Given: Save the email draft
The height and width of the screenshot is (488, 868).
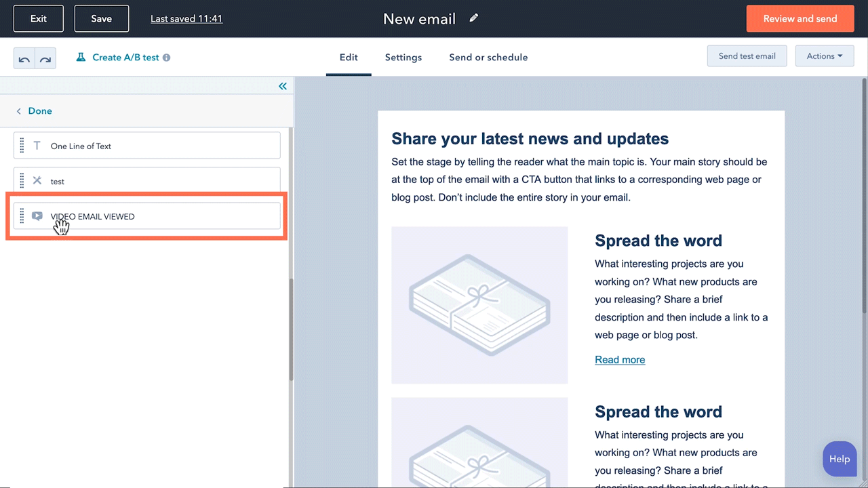Looking at the screenshot, I should click(102, 18).
